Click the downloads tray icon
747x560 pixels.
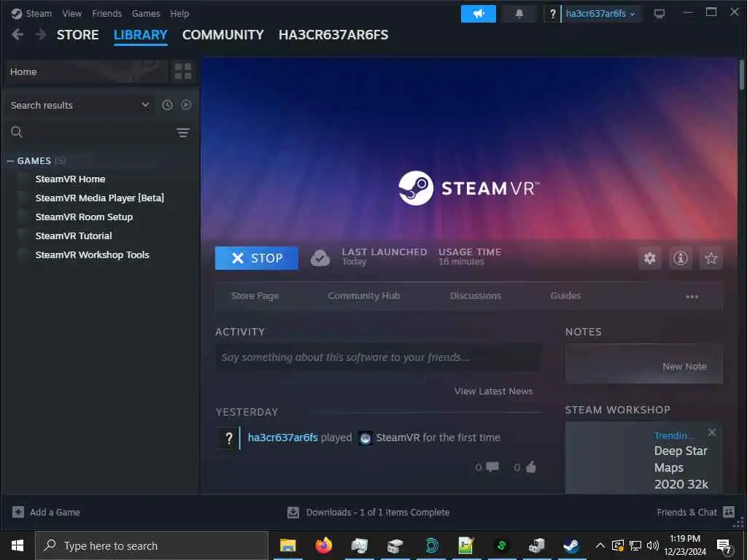(293, 512)
